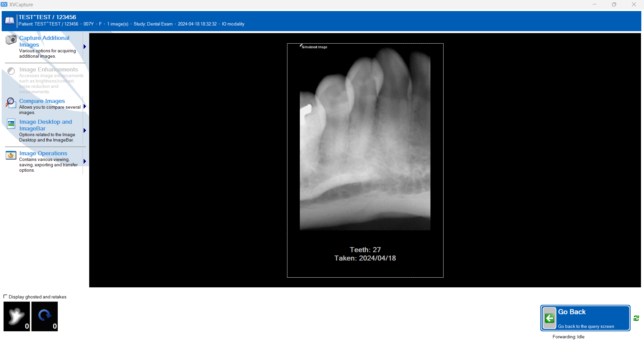
Task: Click the magnifier Compare Images icon
Action: click(11, 103)
